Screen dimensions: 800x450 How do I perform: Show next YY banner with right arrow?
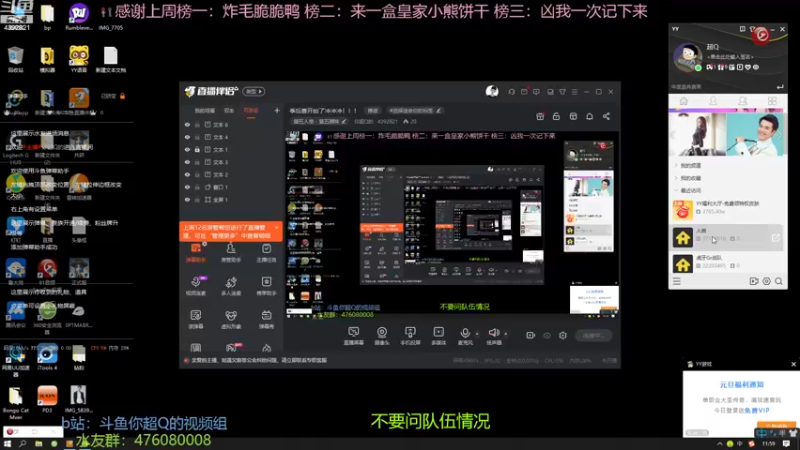779,135
